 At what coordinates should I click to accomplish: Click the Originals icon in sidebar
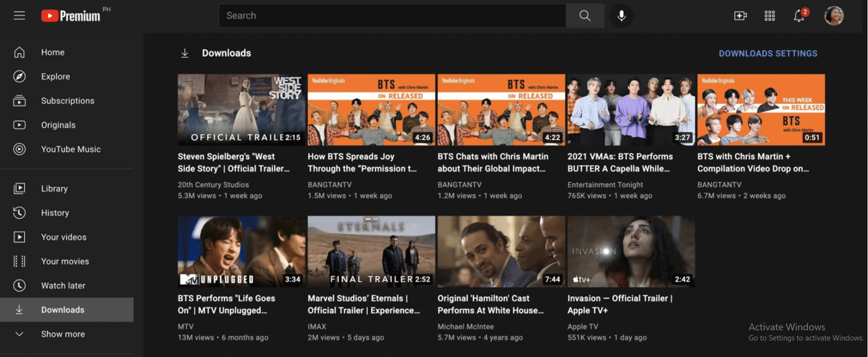(20, 125)
